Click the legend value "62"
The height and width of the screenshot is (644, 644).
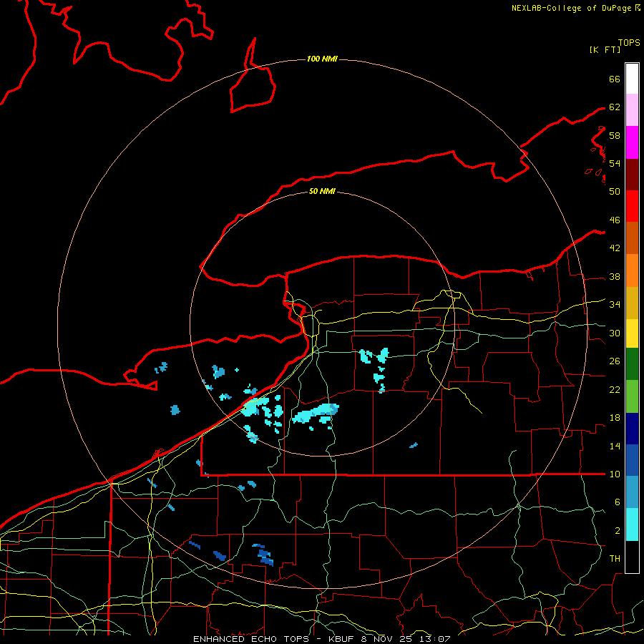tap(615, 107)
